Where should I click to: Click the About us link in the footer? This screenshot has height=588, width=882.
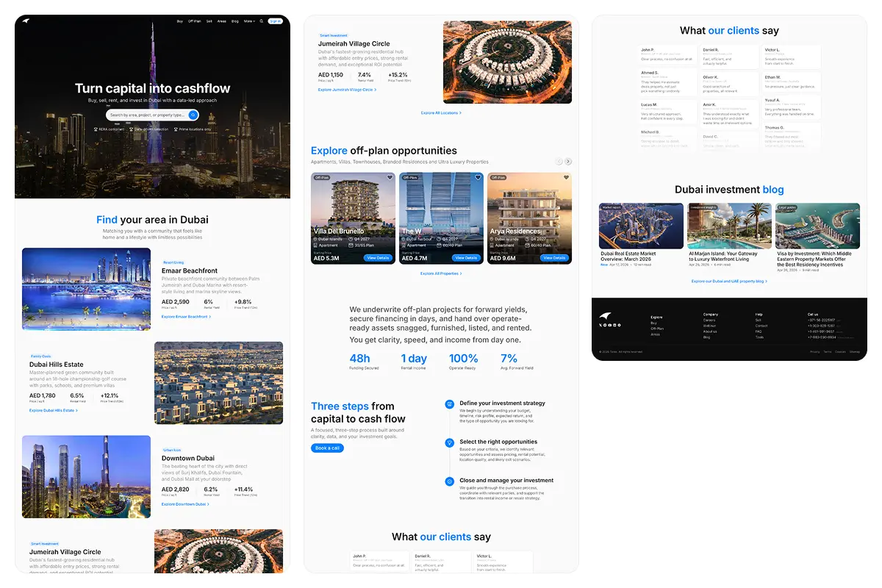[x=710, y=331]
